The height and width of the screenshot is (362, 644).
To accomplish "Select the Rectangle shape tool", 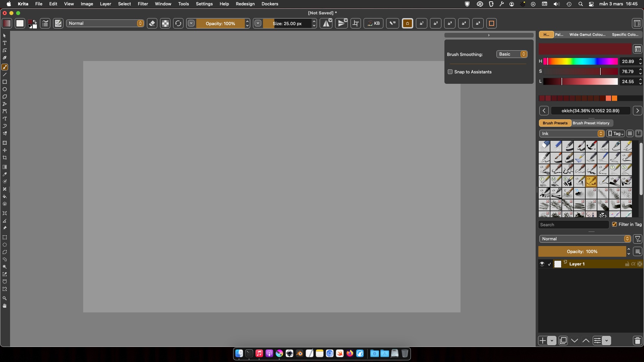I will pyautogui.click(x=5, y=82).
